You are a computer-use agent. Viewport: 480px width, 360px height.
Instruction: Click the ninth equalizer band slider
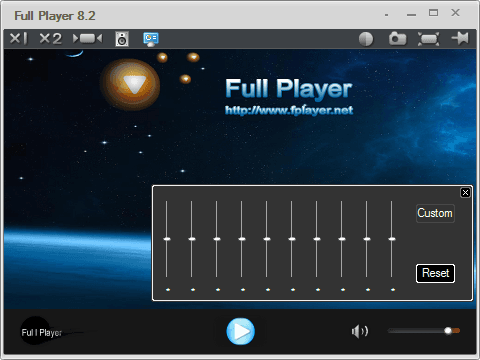tap(367, 239)
